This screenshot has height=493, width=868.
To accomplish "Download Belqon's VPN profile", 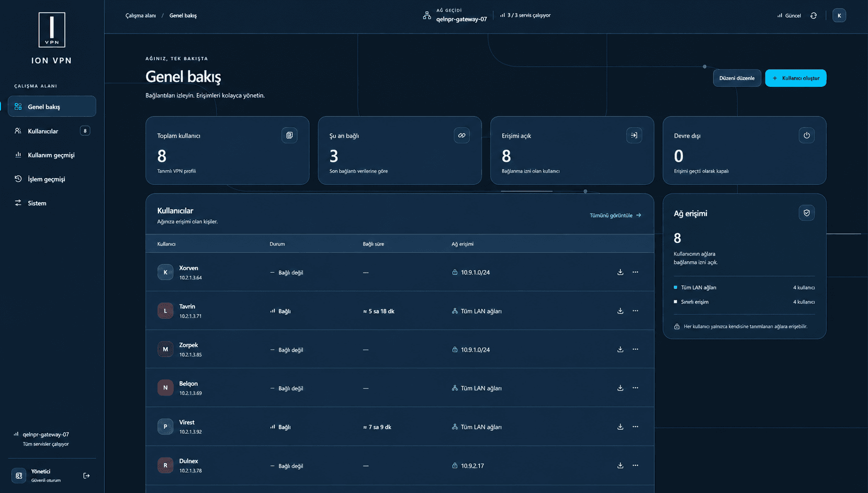I will pos(620,388).
